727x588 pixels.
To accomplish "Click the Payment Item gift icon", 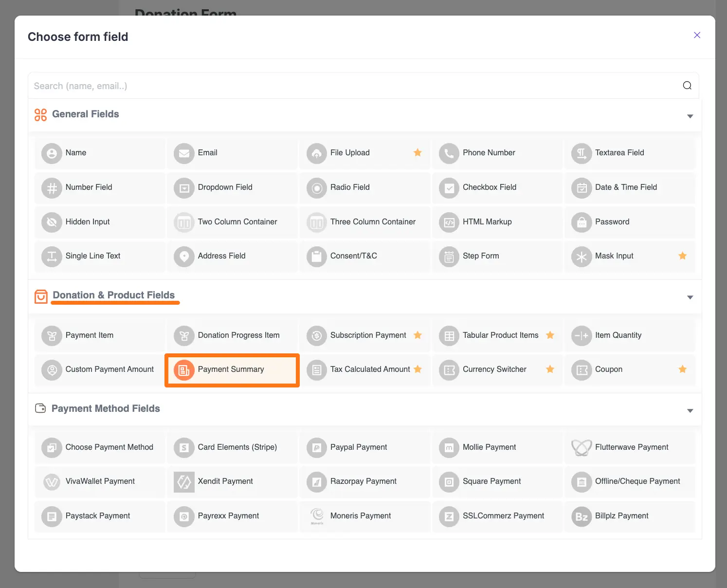I will [52, 335].
